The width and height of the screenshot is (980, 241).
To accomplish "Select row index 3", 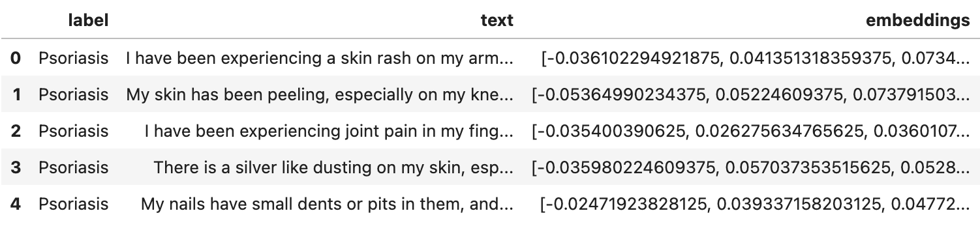I will 16,167.
